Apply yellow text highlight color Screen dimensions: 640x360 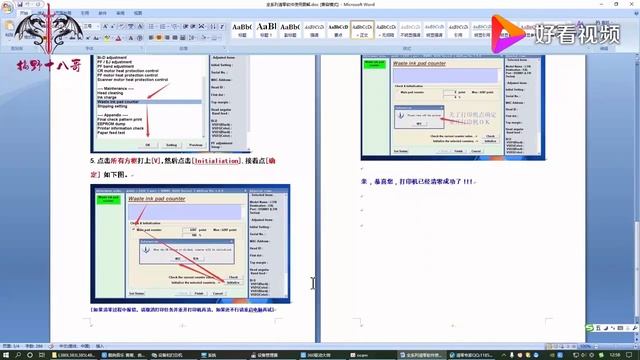click(x=107, y=38)
